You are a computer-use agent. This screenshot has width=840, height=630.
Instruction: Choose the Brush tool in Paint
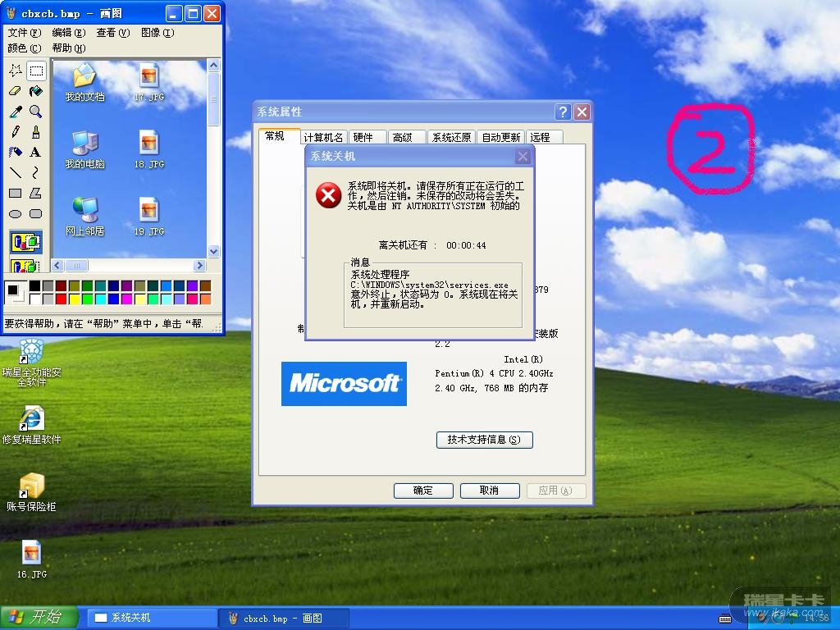coord(36,132)
